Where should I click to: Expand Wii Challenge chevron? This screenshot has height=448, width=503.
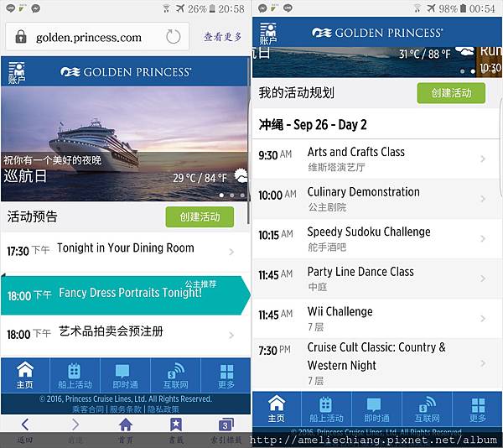point(483,318)
